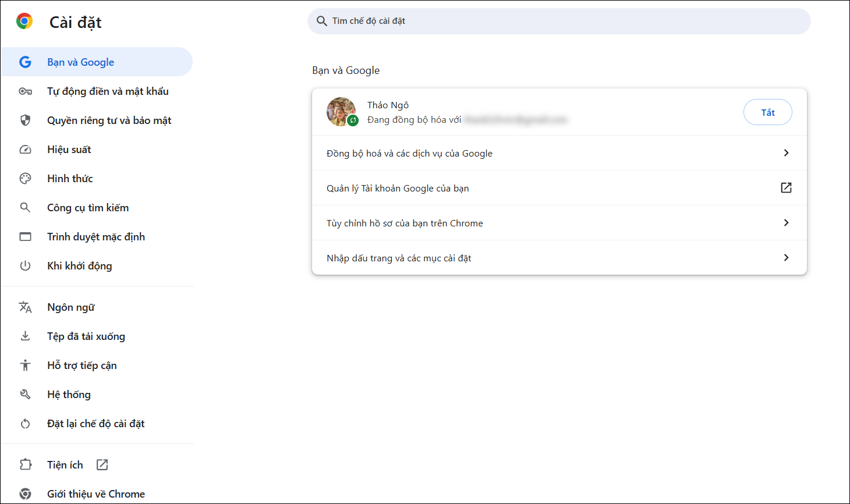
Task: Click the puzzle piece icon for Tiện ích
Action: click(25, 465)
